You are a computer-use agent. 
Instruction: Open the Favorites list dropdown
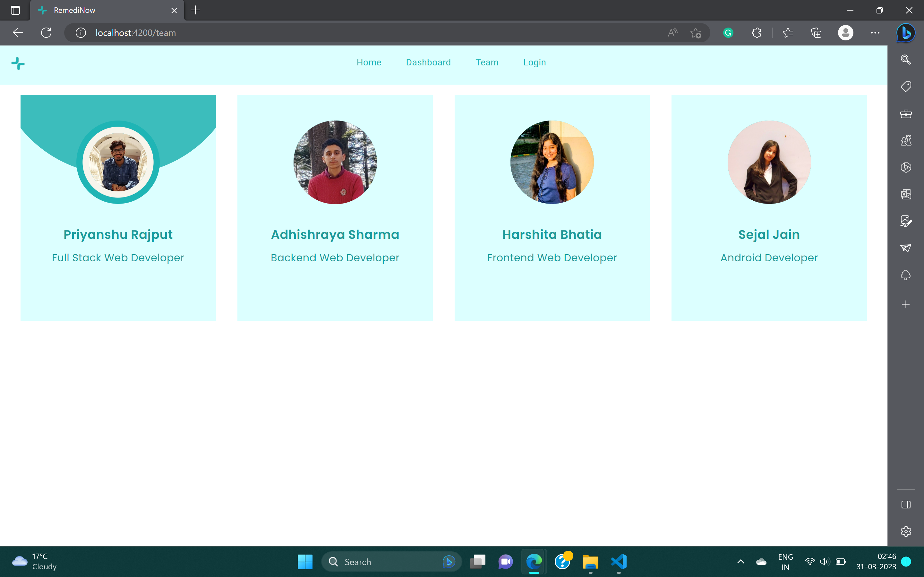[788, 33]
